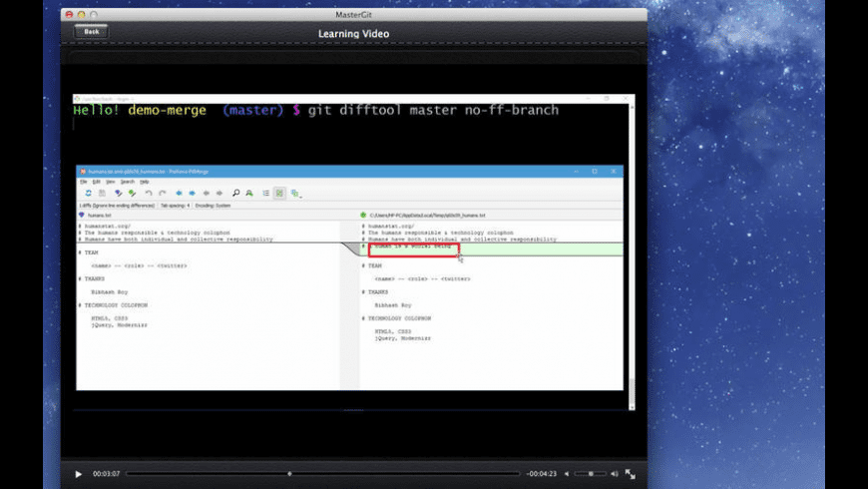Click 'Bibhash Roy' in left pane
The height and width of the screenshot is (489, 868).
click(x=110, y=291)
